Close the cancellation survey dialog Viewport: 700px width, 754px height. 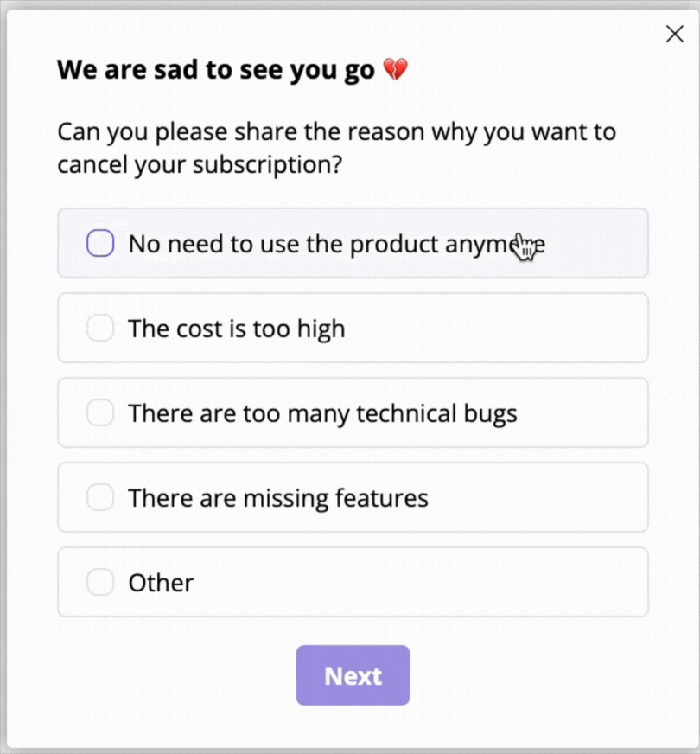pos(674,34)
